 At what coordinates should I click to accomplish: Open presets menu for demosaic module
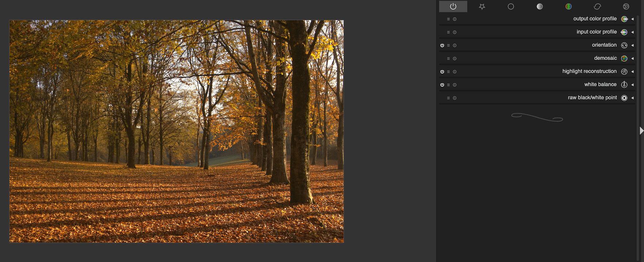(x=448, y=58)
